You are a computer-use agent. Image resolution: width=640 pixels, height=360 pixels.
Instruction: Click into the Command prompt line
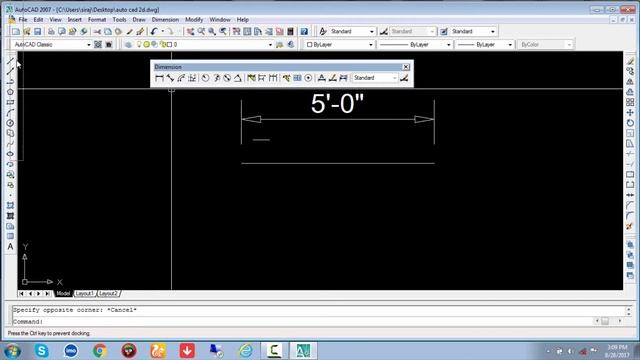pos(302,322)
